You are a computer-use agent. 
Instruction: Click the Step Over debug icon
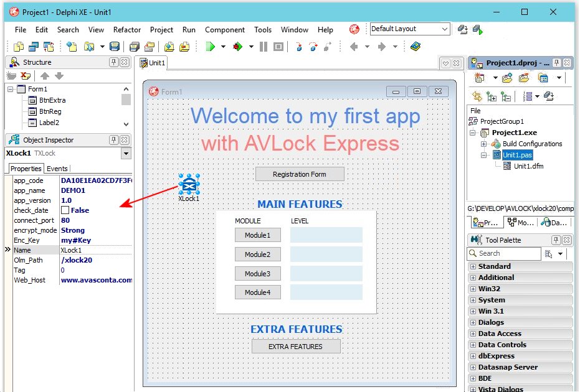(x=313, y=47)
